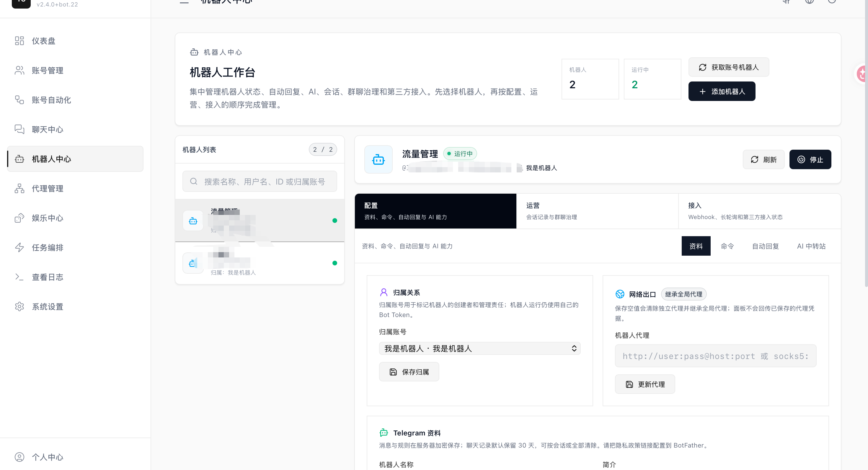This screenshot has width=868, height=470.
Task: Click the 机器人工作台 heading
Action: 222,72
